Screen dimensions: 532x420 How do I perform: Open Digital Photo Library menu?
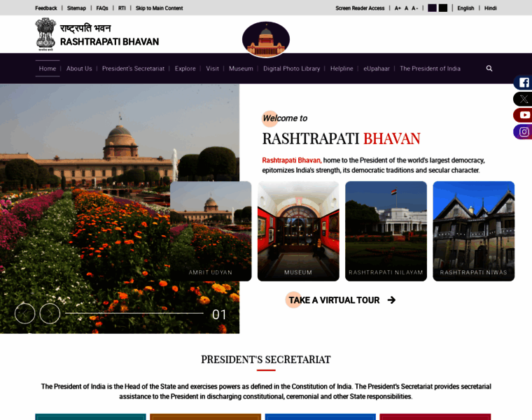coord(292,69)
